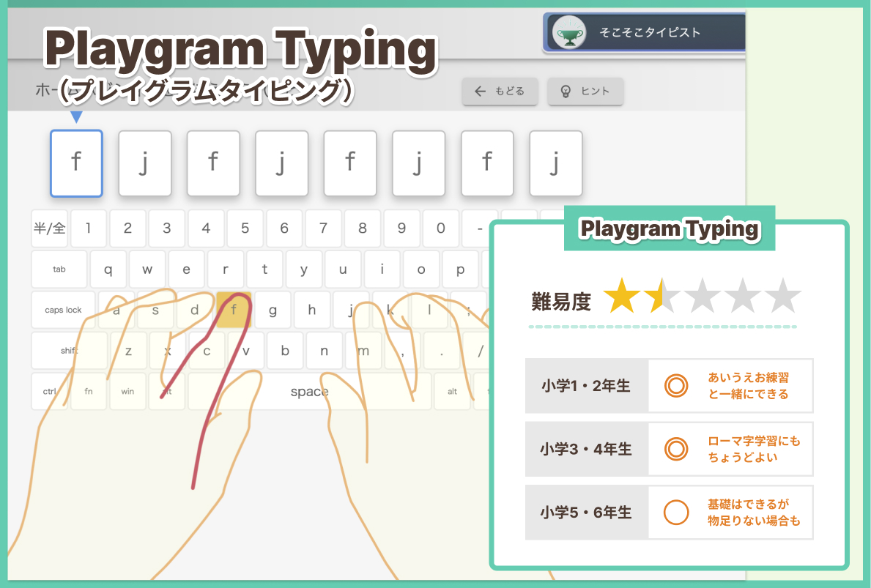This screenshot has width=871, height=588.
Task: Click the highlighted yellow f key on the keyboard
Action: (x=234, y=310)
